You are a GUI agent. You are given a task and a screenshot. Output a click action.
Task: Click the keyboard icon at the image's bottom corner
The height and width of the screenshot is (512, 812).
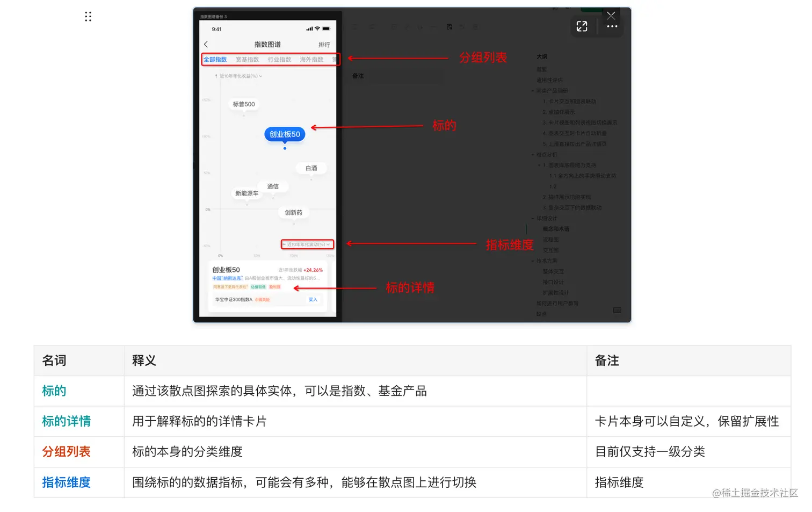(617, 310)
